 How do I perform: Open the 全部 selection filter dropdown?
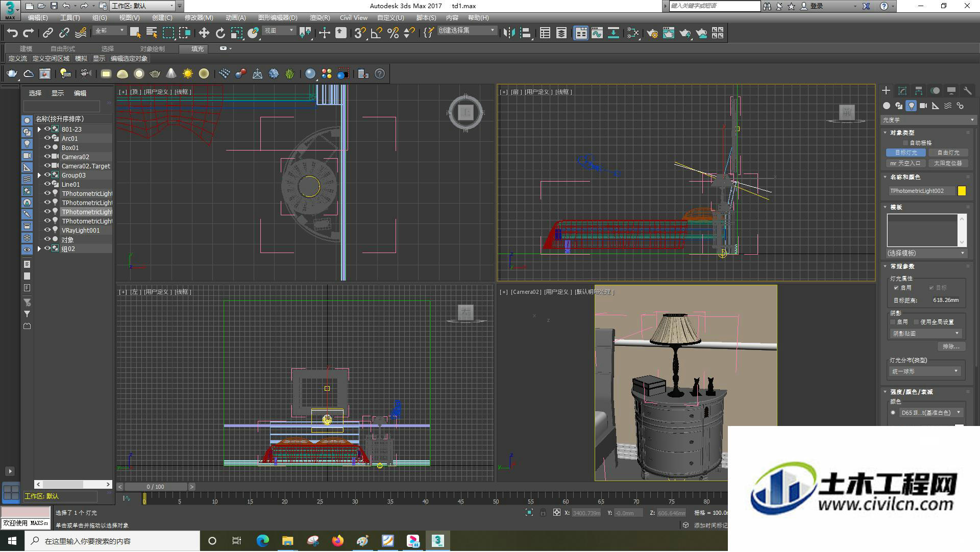110,31
